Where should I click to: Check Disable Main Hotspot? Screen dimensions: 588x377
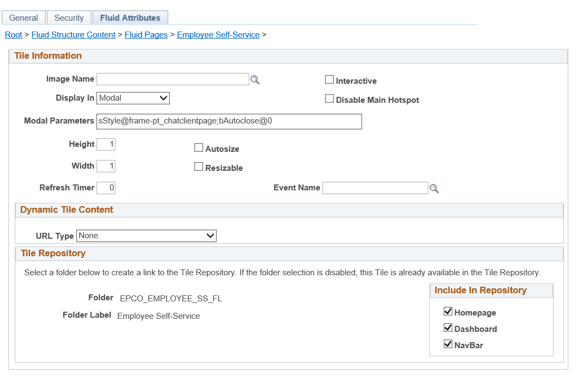click(329, 98)
